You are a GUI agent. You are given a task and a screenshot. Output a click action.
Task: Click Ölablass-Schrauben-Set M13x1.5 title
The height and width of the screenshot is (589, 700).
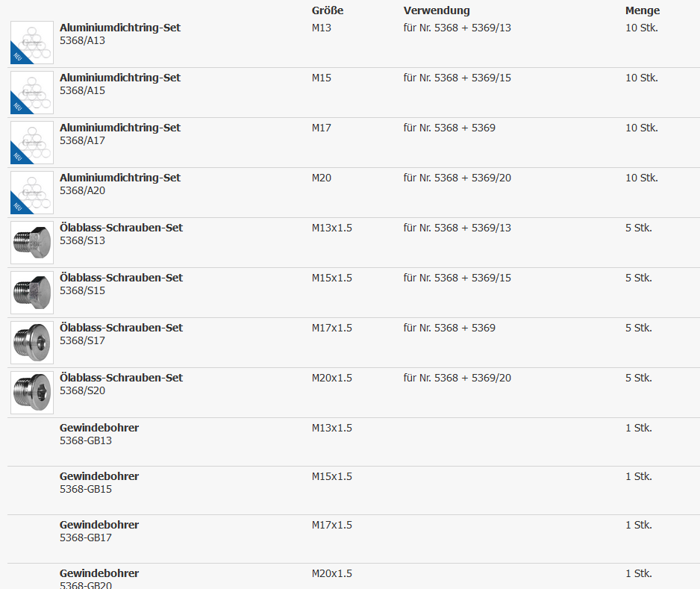(121, 228)
